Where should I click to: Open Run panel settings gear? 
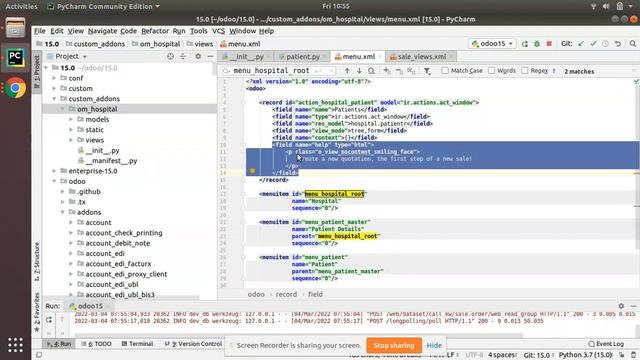point(621,306)
